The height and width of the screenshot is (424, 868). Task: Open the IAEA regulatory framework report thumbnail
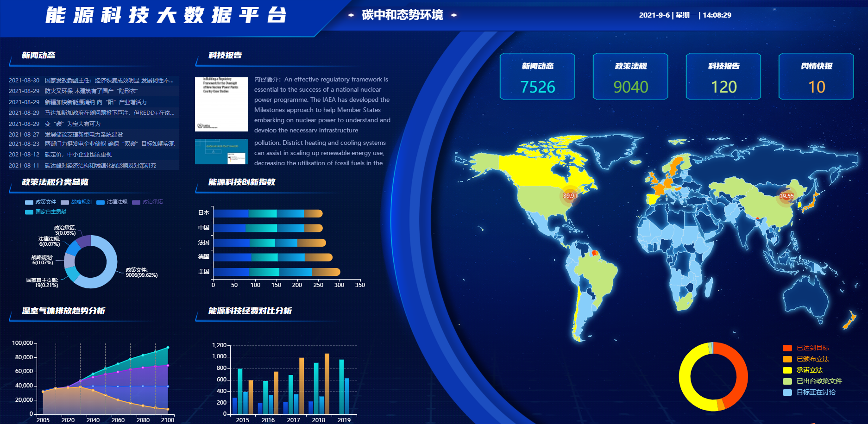tap(221, 104)
